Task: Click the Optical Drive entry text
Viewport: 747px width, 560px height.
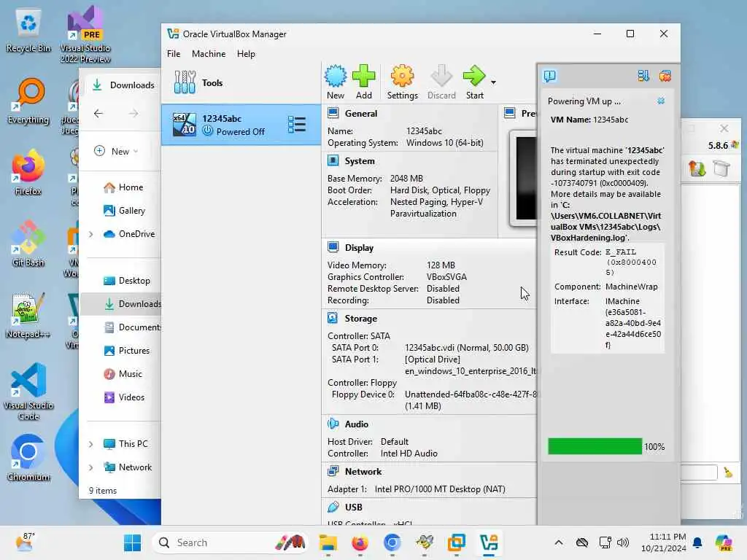Action: point(432,359)
